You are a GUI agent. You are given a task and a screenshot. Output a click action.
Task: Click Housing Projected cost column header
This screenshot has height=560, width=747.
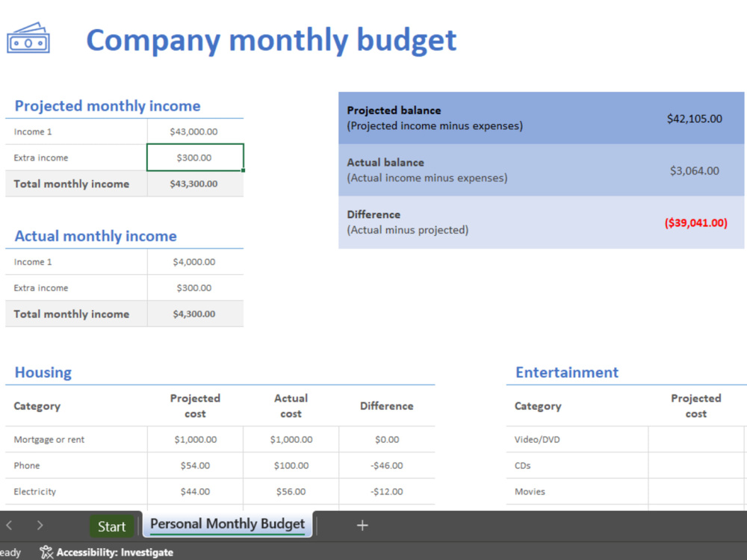195,405
